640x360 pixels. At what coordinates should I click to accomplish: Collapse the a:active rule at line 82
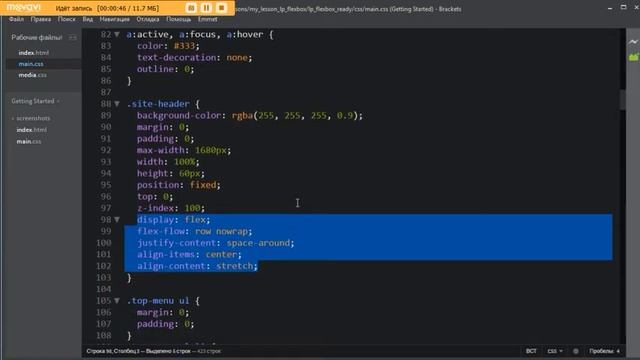point(117,35)
